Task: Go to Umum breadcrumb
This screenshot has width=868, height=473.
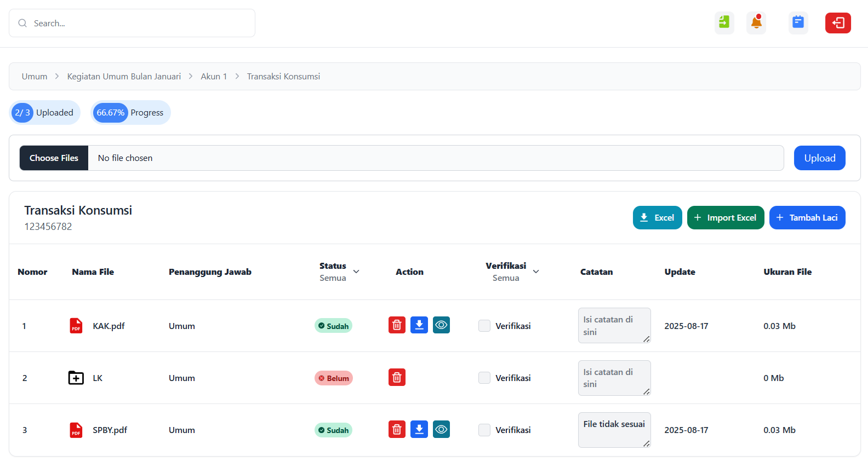Action: (x=35, y=77)
